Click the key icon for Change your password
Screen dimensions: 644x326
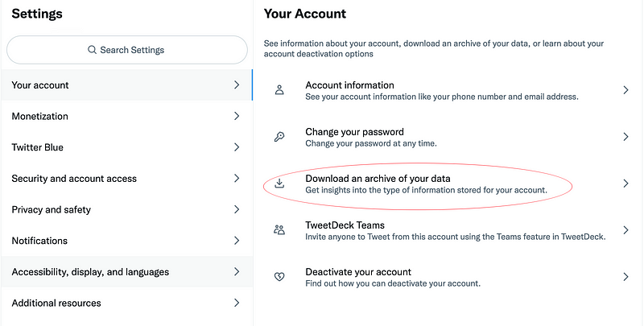[x=279, y=137]
